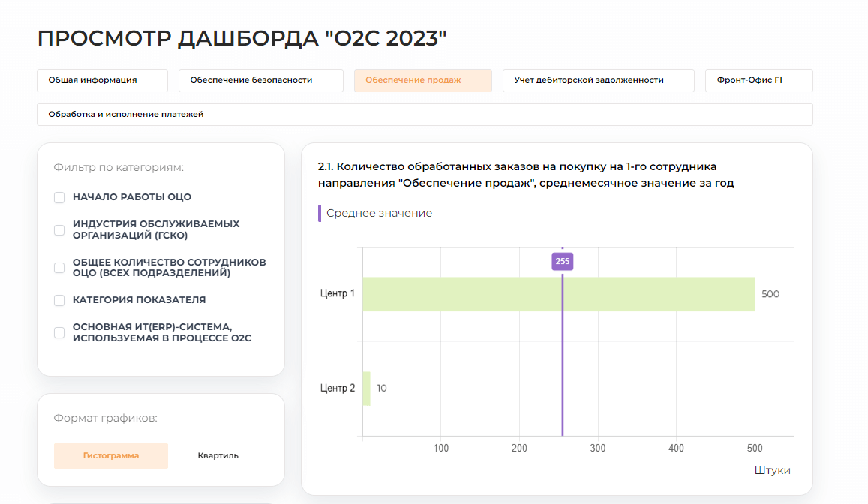Screen dimensions: 868x504
Task: Click the "500" value label
Action: click(x=771, y=293)
